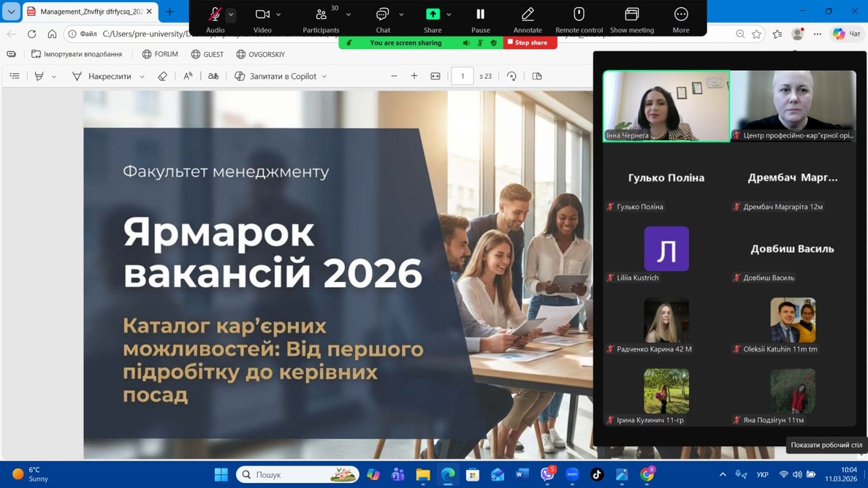
Task: Unmute the microphone in Zoom toolbar
Action: (x=215, y=14)
